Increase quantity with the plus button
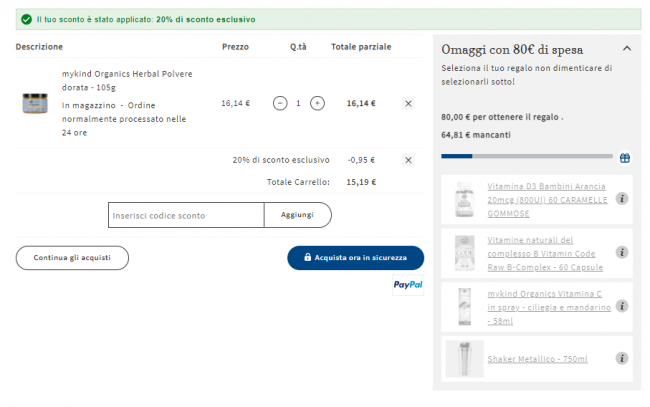 point(317,103)
